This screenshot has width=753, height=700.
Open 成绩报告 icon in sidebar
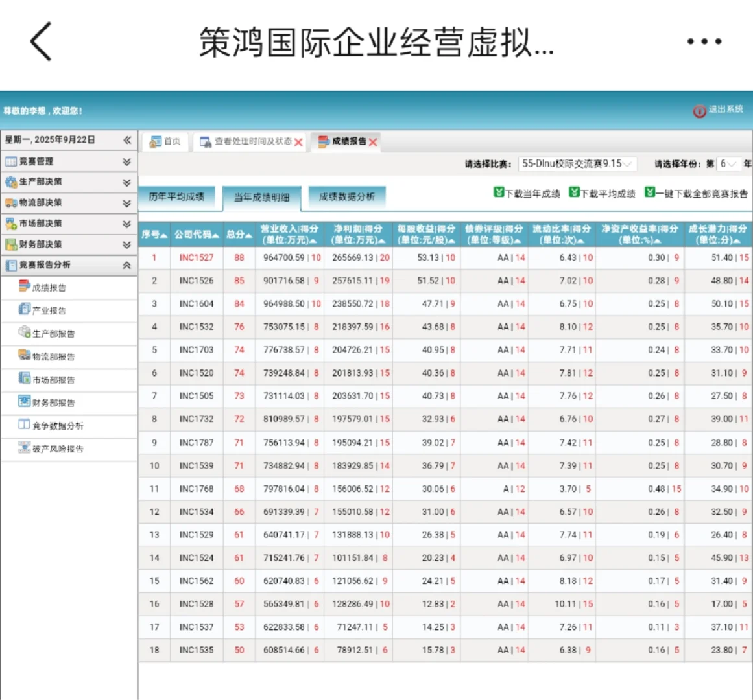[x=24, y=286]
